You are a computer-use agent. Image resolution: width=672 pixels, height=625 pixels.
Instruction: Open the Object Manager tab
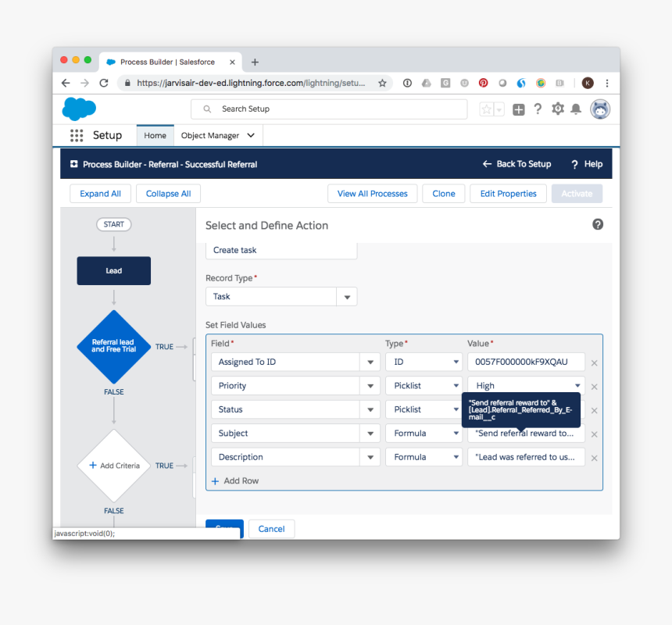[210, 135]
